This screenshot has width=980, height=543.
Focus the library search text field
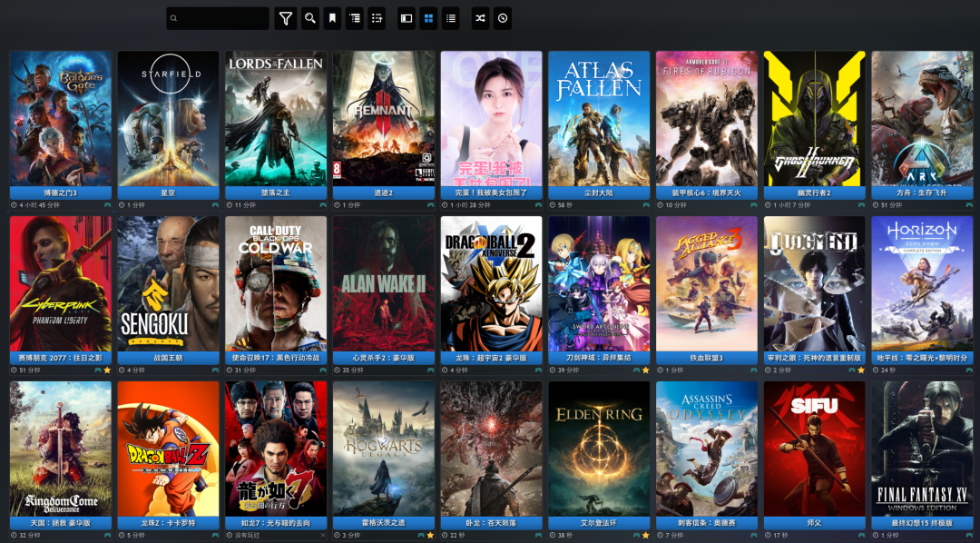[x=218, y=18]
